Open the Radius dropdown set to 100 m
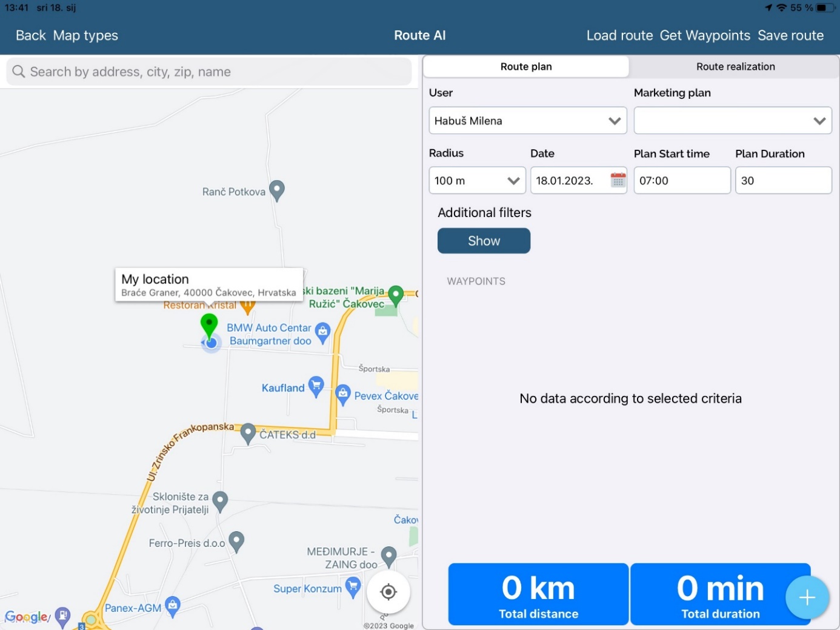This screenshot has width=840, height=630. pos(477,181)
